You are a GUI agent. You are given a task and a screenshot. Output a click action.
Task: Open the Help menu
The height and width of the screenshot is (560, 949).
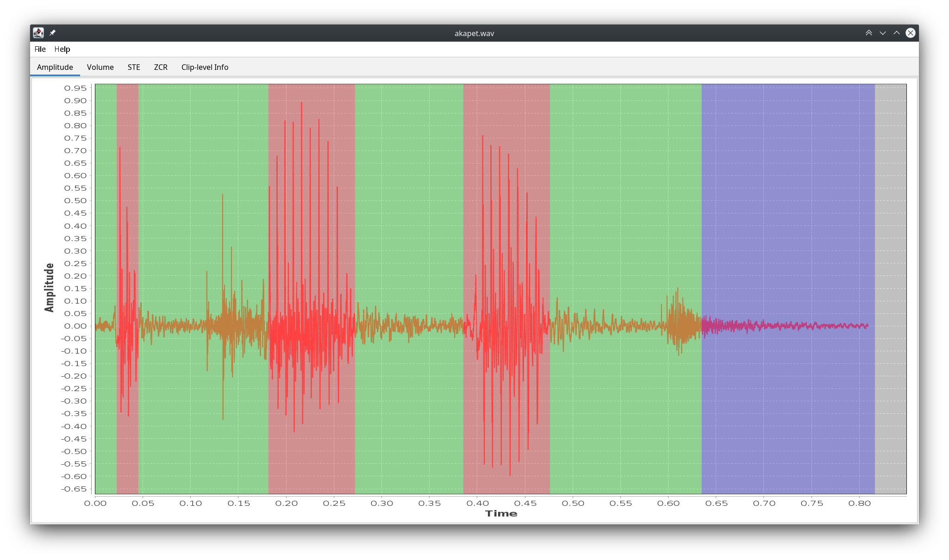(x=62, y=49)
